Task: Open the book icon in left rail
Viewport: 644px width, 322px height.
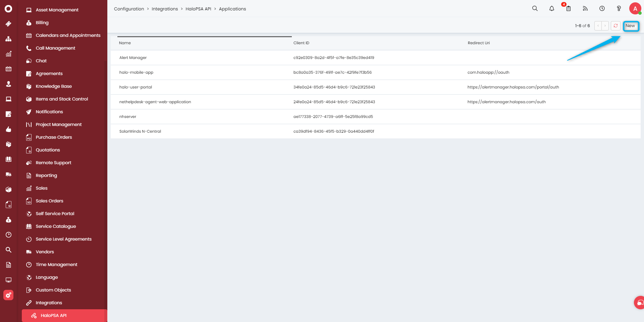Action: click(8, 159)
